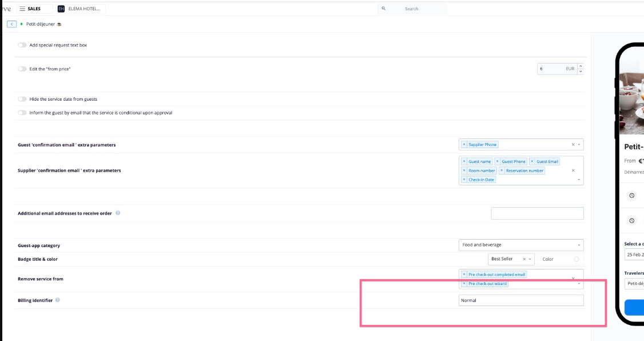644x341 pixels.
Task: Open the Best Seller badge dropdown arrow
Action: [530, 259]
